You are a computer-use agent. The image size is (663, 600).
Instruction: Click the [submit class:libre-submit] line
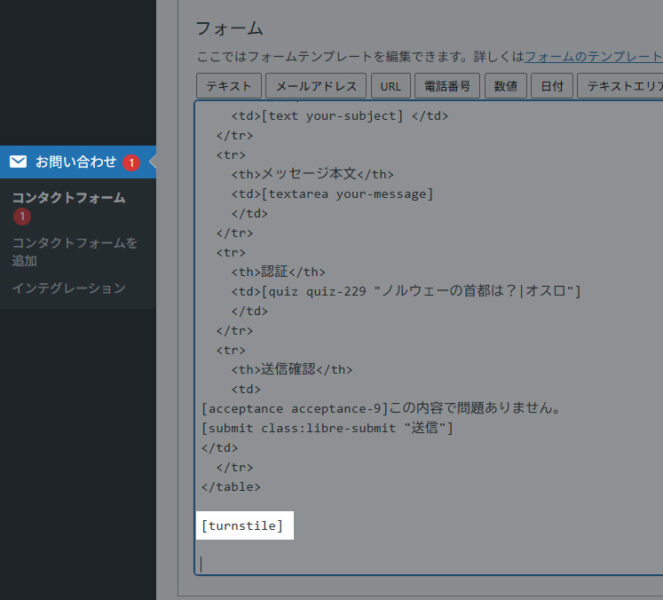[327, 428]
